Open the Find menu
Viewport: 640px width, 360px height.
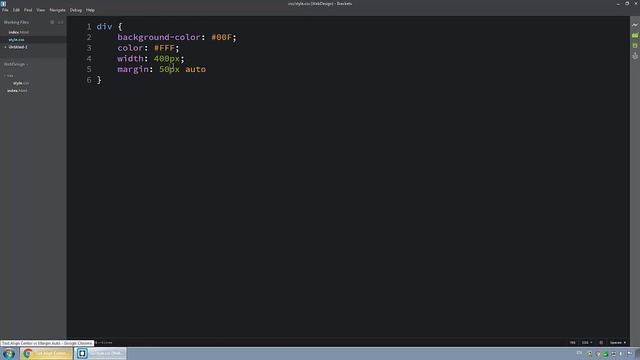point(28,10)
